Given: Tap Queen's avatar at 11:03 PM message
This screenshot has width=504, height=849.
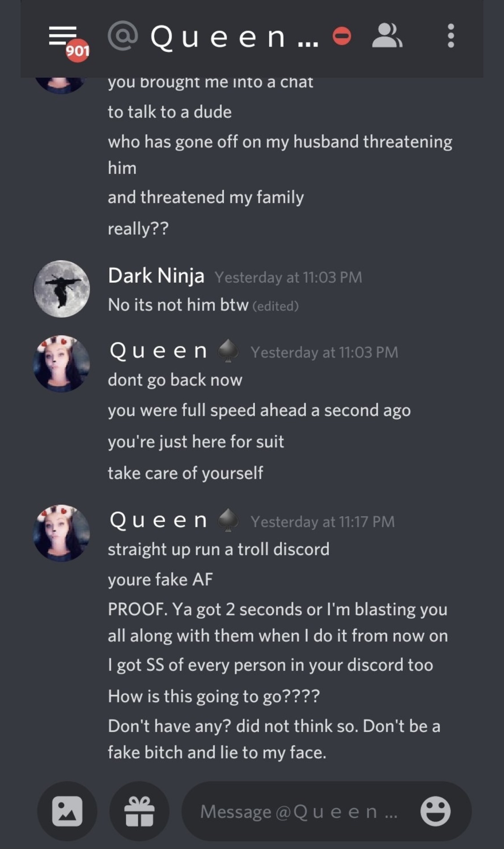Looking at the screenshot, I should click(x=62, y=364).
